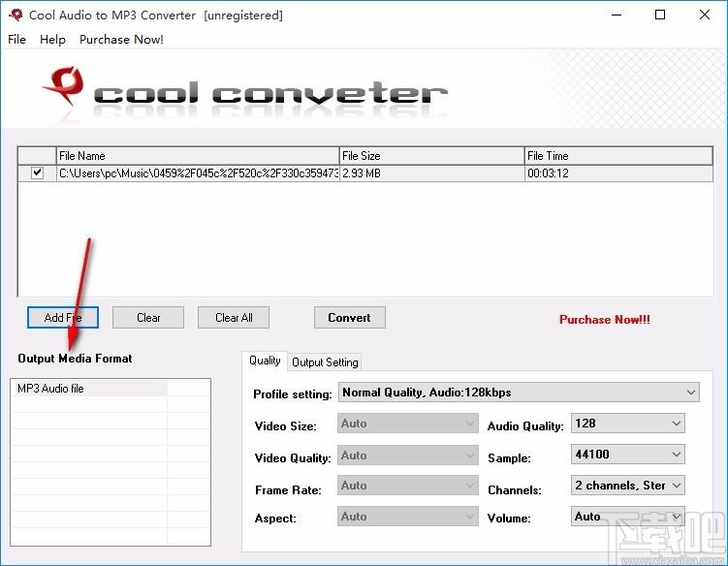Click the Add File button
728x566 pixels.
click(63, 318)
